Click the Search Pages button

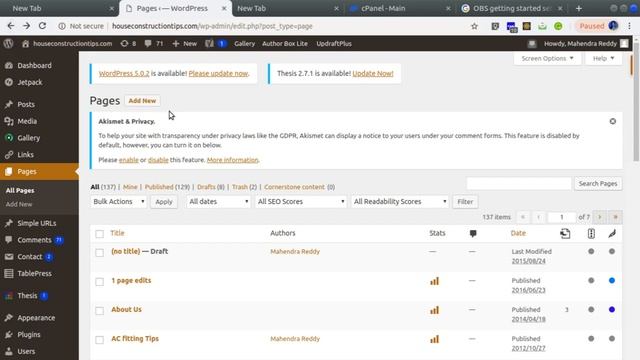598,184
